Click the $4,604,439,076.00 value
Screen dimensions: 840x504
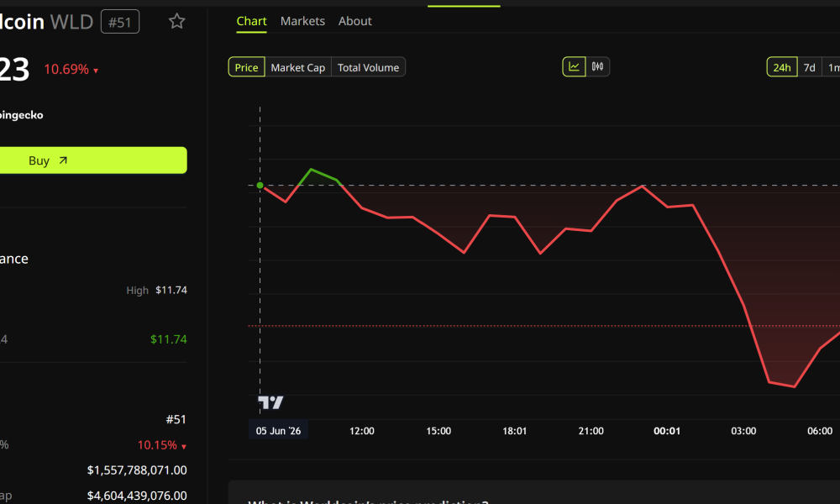(137, 496)
